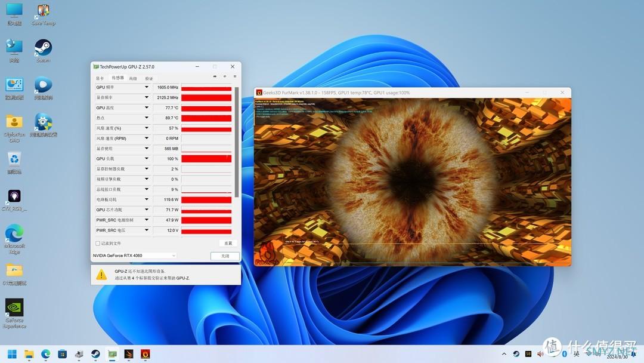
Task: Click GPU-Z refresh icon beside the camera
Action: (x=225, y=76)
